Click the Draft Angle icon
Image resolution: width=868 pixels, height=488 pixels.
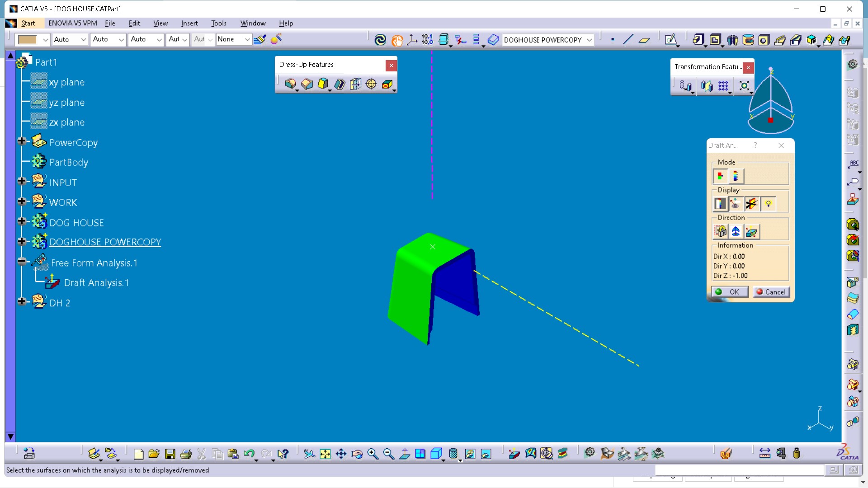pyautogui.click(x=323, y=84)
